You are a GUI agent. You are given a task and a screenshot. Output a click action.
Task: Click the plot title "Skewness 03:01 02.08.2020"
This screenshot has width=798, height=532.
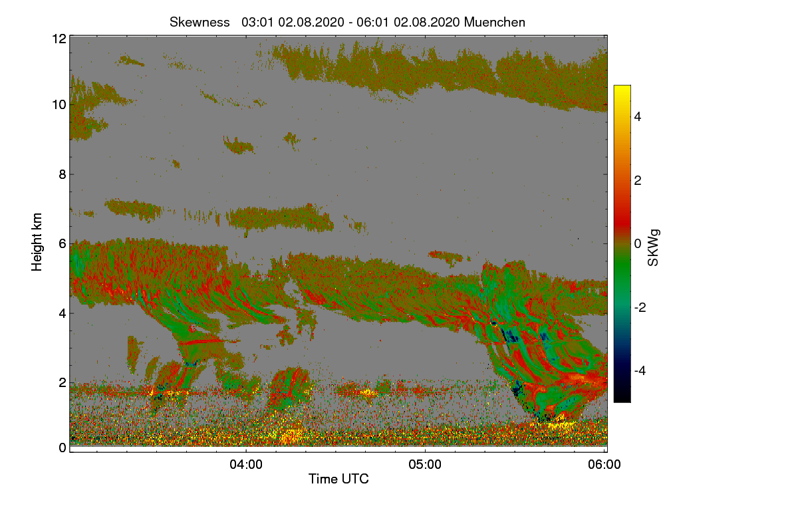(x=347, y=22)
